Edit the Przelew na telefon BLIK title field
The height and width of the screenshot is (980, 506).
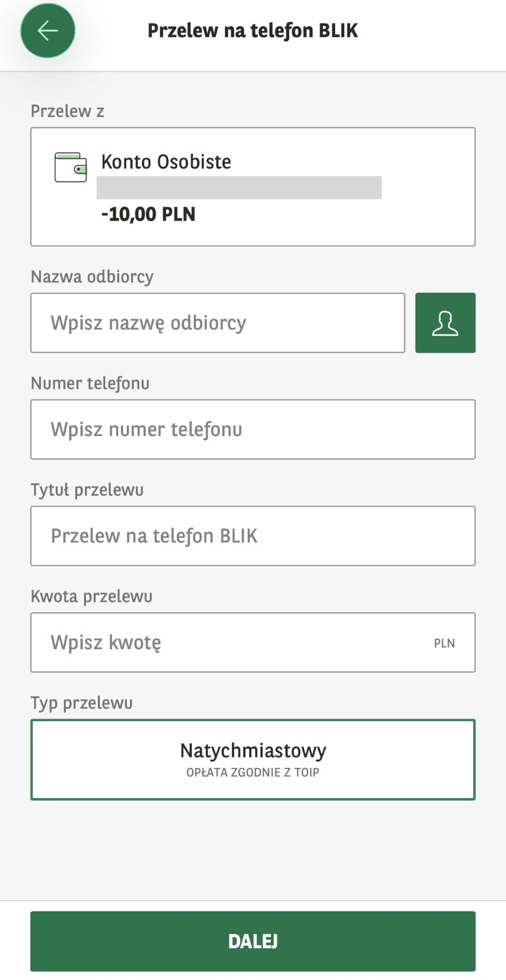(x=253, y=536)
